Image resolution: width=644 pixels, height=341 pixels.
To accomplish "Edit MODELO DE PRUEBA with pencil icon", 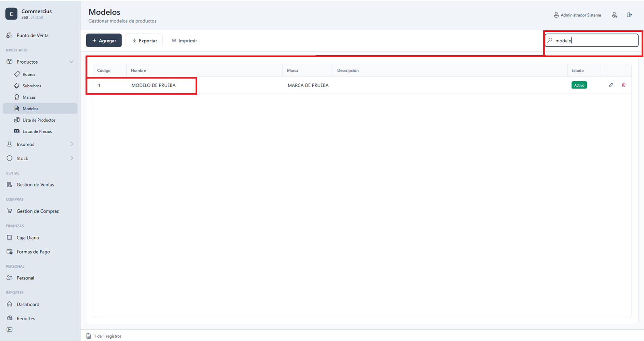I will click(x=611, y=85).
